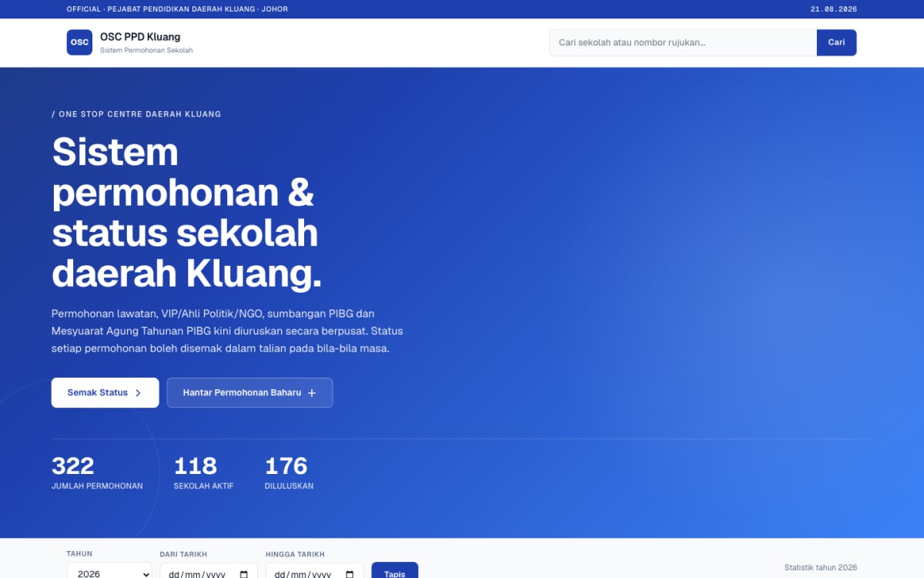Focus the school or reference search field
The height and width of the screenshot is (578, 924).
[683, 42]
